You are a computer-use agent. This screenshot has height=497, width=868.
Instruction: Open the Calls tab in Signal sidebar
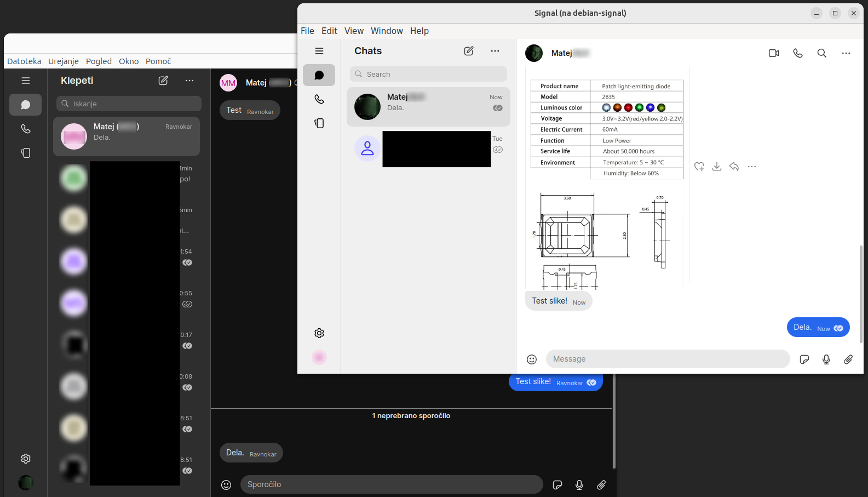coord(319,99)
